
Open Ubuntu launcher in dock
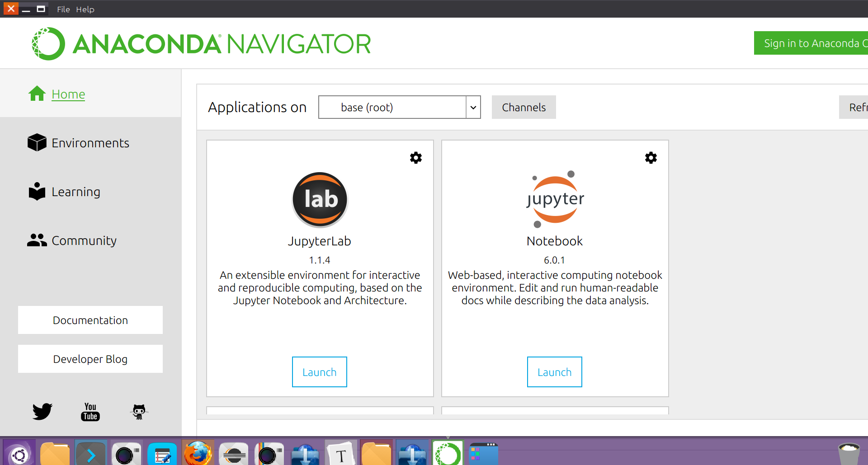tap(19, 453)
